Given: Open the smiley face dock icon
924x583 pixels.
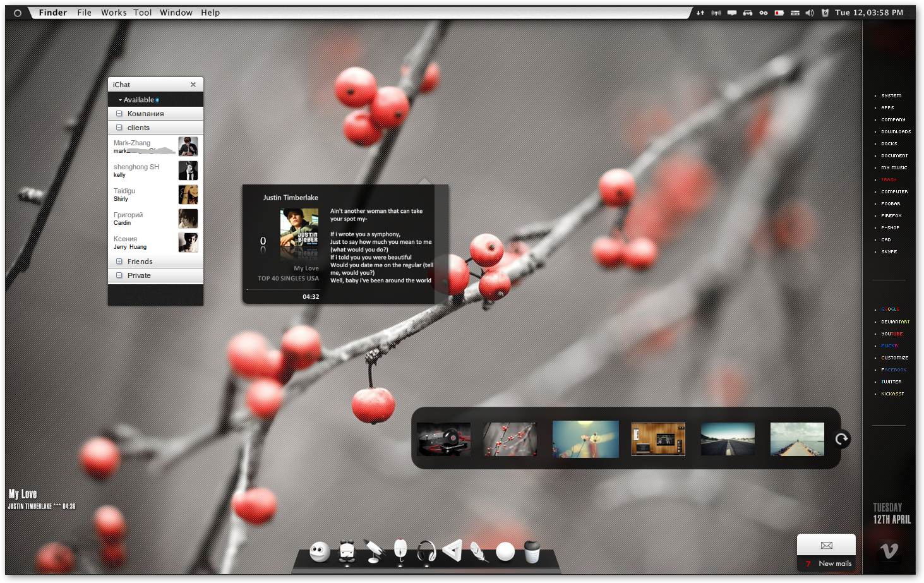Looking at the screenshot, I should click(320, 552).
